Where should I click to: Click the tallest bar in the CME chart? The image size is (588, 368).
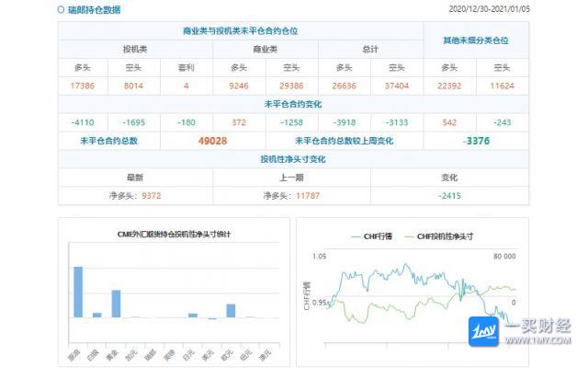pos(78,293)
